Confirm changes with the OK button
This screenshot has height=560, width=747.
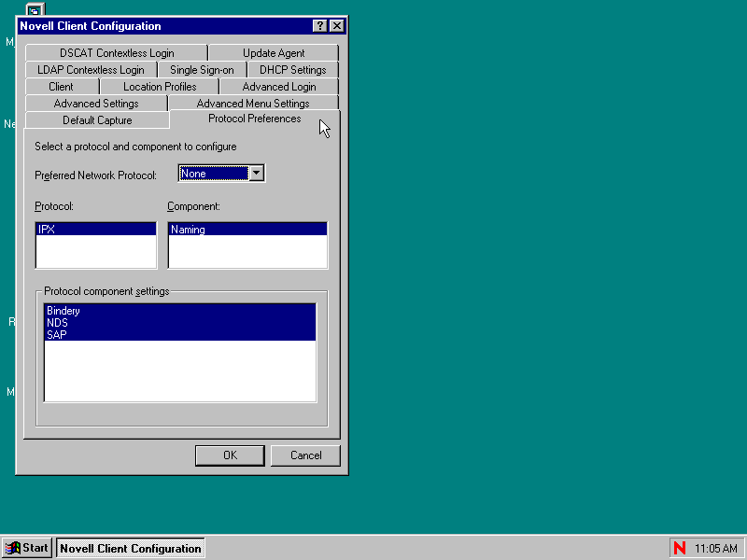tap(230, 455)
